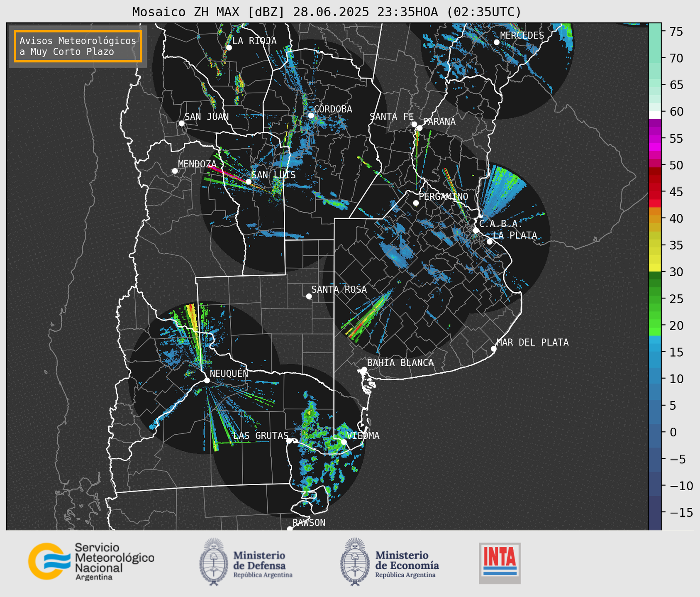Screen dimensions: 700x597
Task: Select the VIEDMA city marker
Action: (x=344, y=442)
